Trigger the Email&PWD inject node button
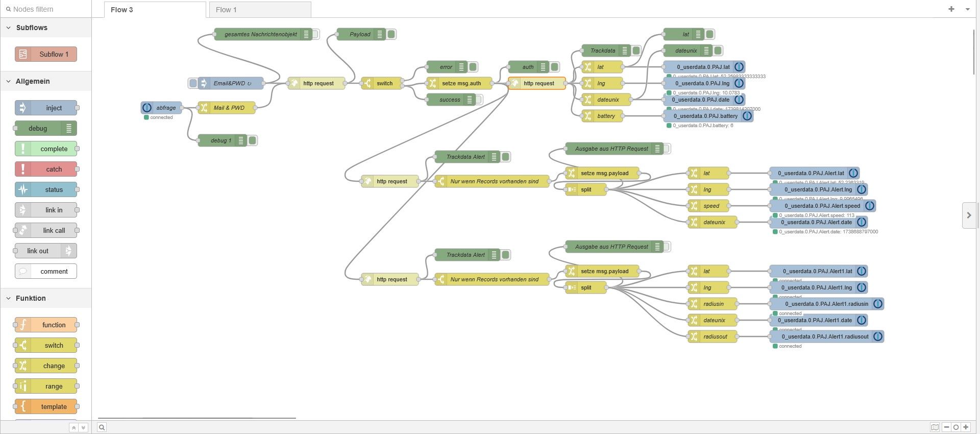This screenshot has height=434, width=980. click(193, 83)
